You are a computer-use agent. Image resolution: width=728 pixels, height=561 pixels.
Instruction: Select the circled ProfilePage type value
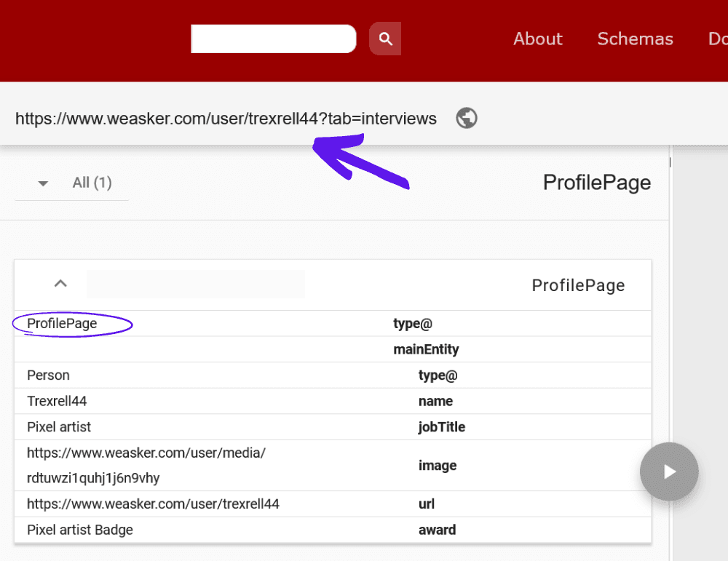(x=62, y=323)
